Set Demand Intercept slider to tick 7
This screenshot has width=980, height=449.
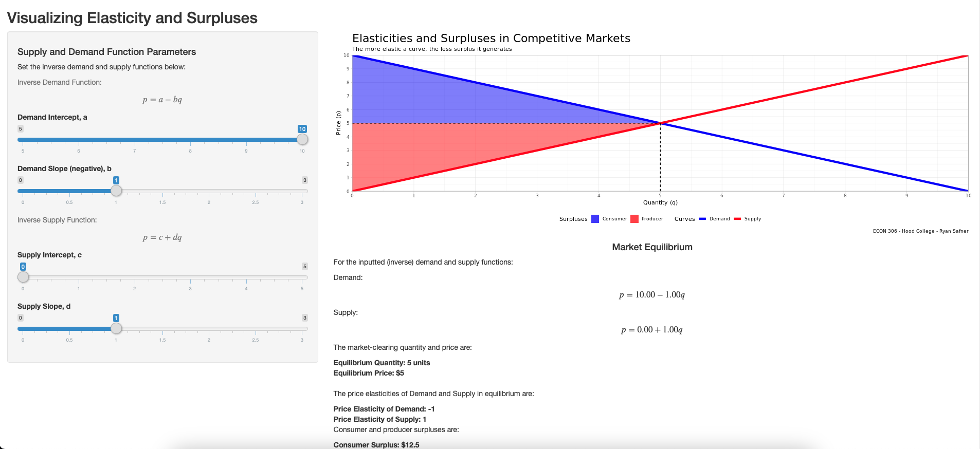coord(135,139)
